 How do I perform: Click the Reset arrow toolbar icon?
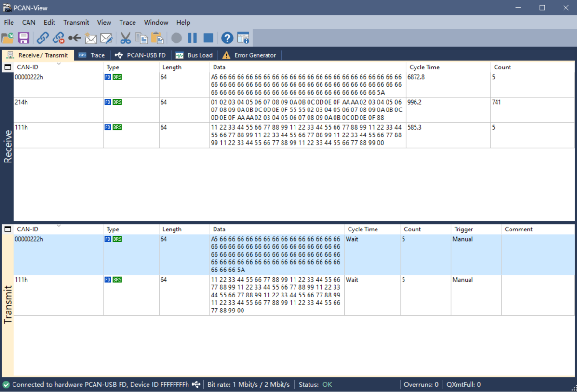tap(74, 38)
